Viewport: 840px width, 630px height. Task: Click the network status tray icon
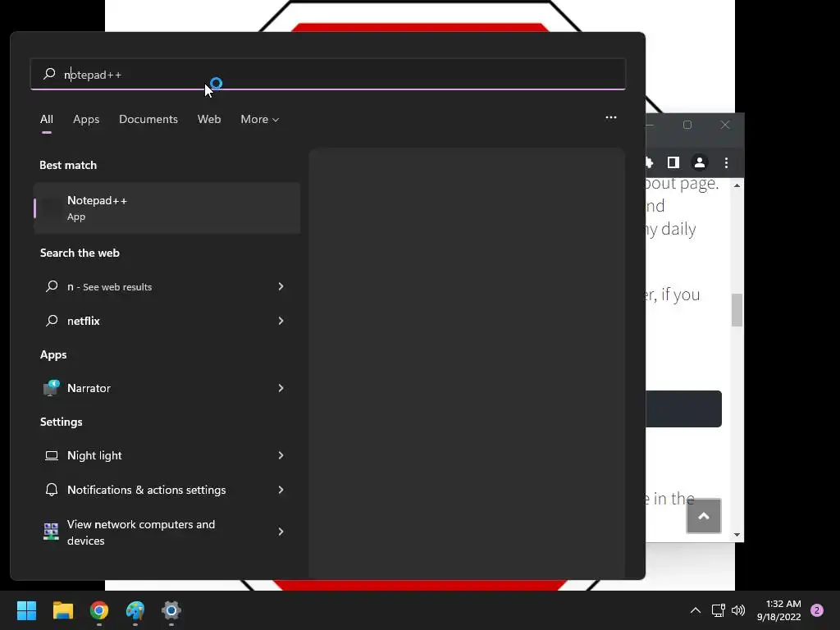point(718,610)
